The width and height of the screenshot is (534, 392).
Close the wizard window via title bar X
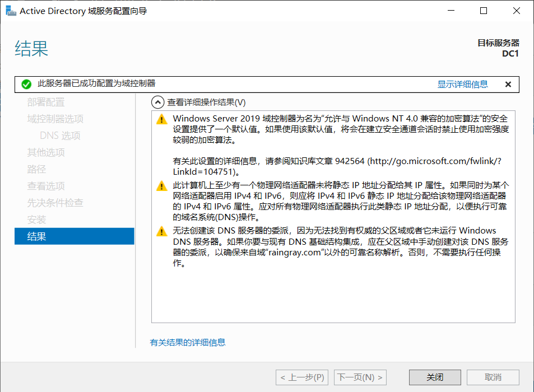tap(516, 11)
